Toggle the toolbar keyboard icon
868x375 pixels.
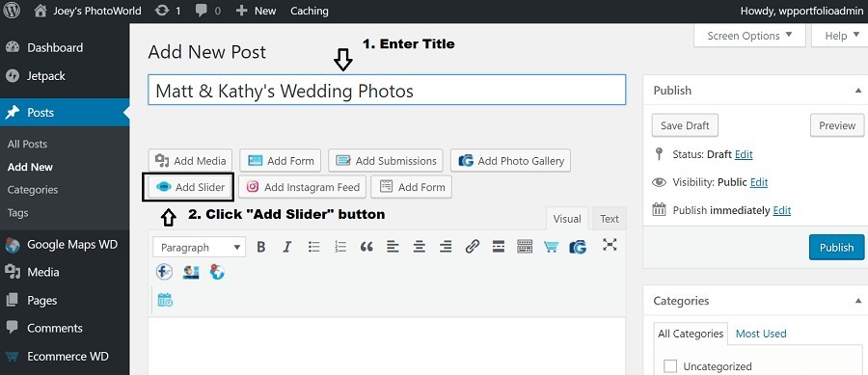[525, 247]
